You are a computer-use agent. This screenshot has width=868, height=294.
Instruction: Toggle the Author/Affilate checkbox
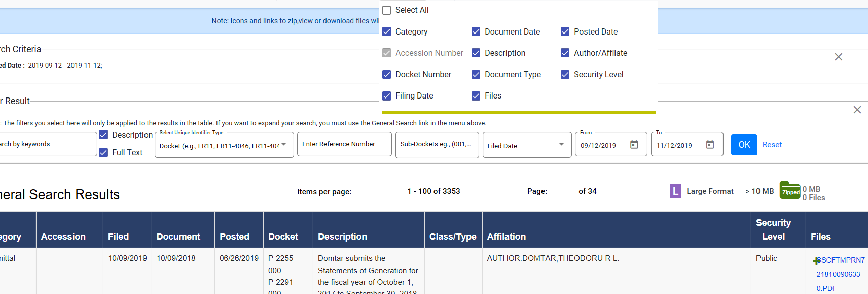565,53
